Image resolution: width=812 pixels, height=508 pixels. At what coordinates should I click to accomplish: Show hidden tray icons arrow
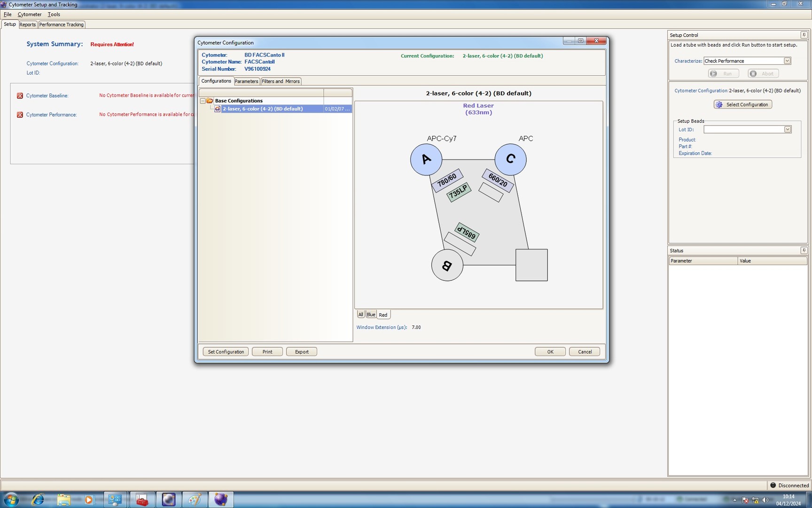pyautogui.click(x=734, y=500)
